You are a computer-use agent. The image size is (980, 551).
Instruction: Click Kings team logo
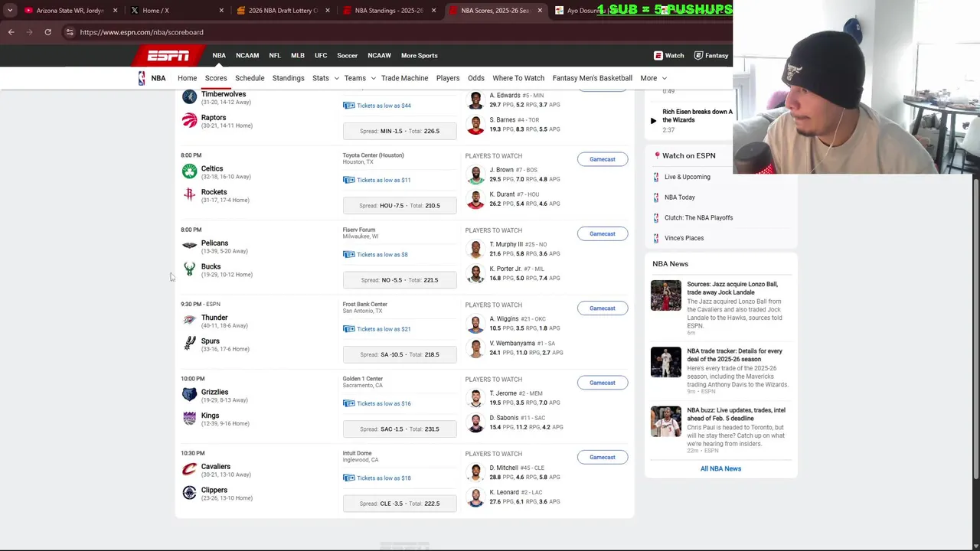[x=189, y=418]
